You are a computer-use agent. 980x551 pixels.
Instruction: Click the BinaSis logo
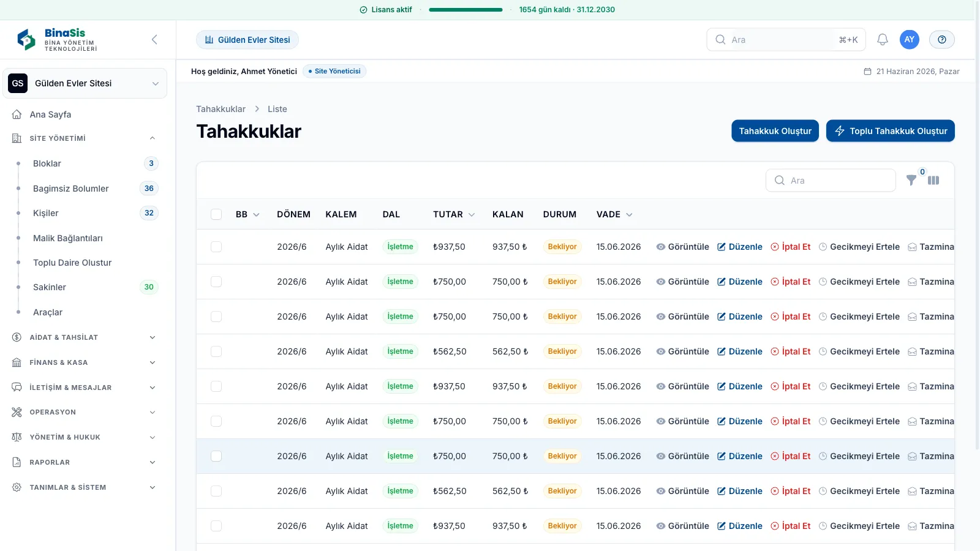click(x=57, y=40)
